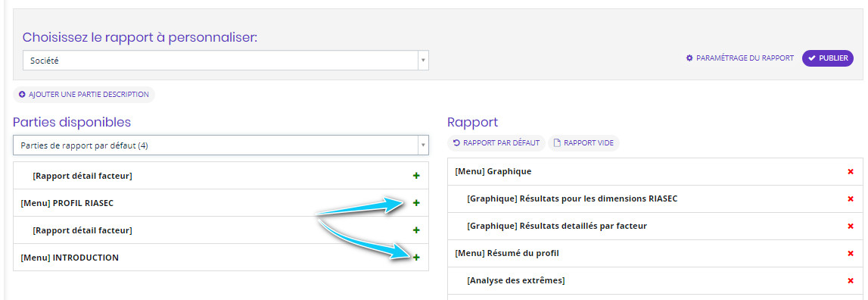Click the Parties disponibles heading
Image resolution: width=868 pixels, height=300 pixels.
point(72,122)
